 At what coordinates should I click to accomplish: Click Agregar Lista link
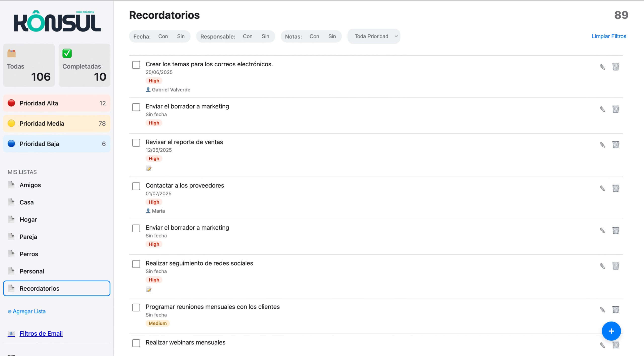pos(27,311)
